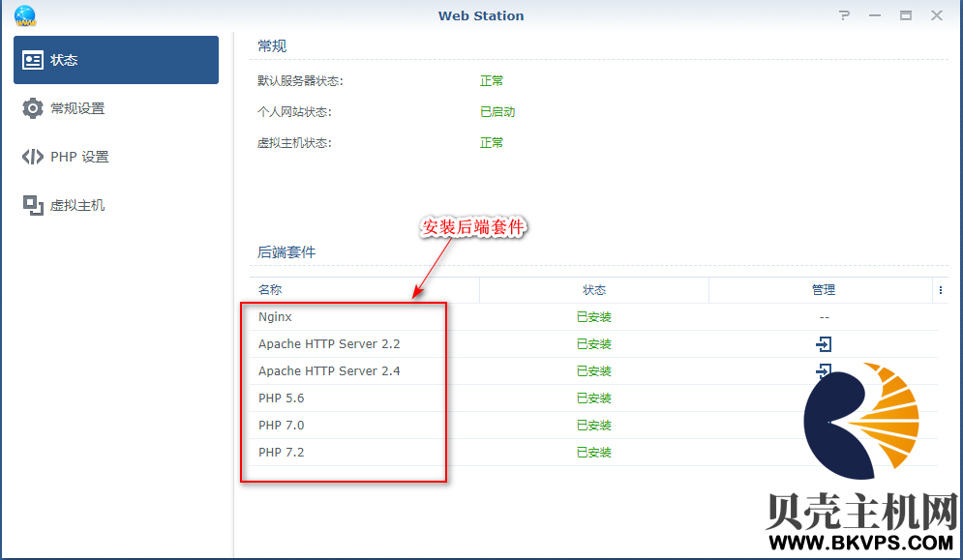Image resolution: width=963 pixels, height=560 pixels.
Task: Maximize the Web Station window
Action: click(906, 15)
